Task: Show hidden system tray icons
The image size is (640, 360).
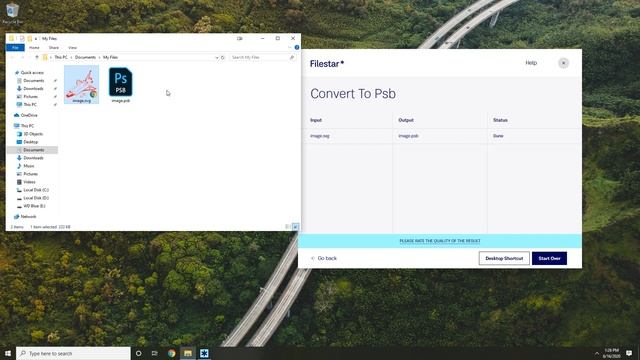Action: click(x=597, y=353)
